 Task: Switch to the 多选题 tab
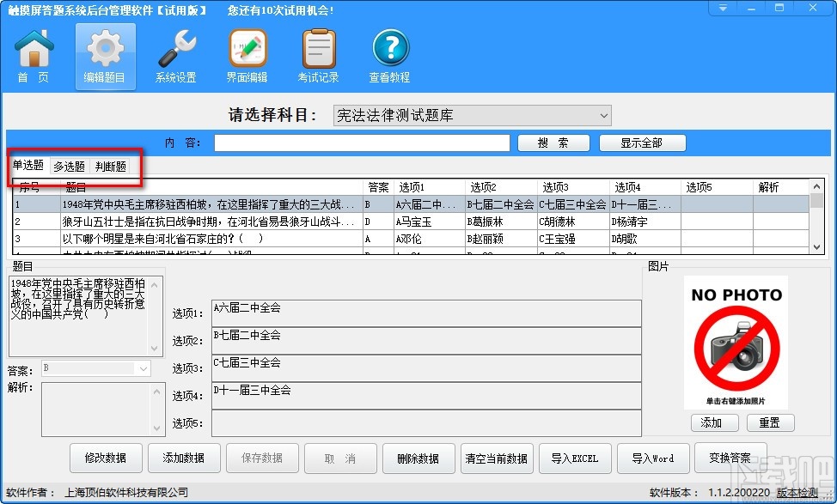pyautogui.click(x=69, y=166)
